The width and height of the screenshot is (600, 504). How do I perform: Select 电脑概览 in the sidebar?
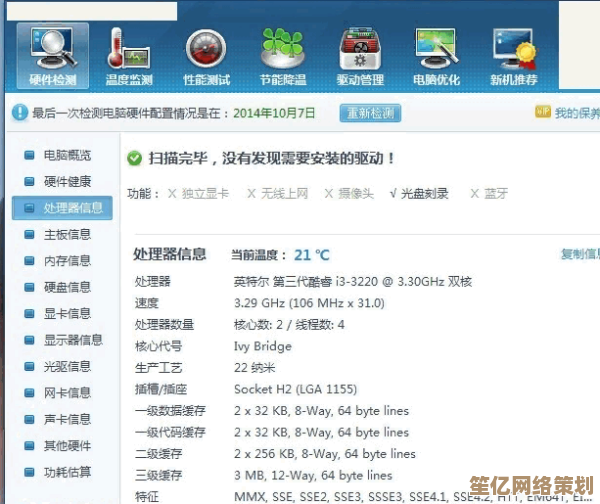pyautogui.click(x=67, y=155)
